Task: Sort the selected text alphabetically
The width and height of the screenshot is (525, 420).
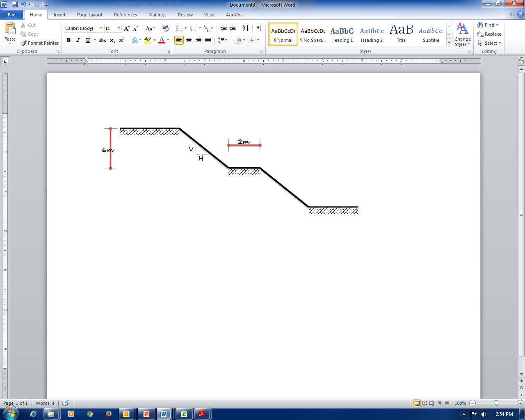Action: (245, 28)
